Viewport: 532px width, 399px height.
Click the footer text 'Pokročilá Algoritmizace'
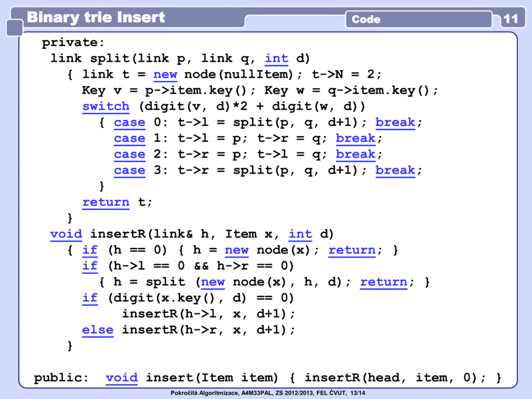[x=204, y=393]
